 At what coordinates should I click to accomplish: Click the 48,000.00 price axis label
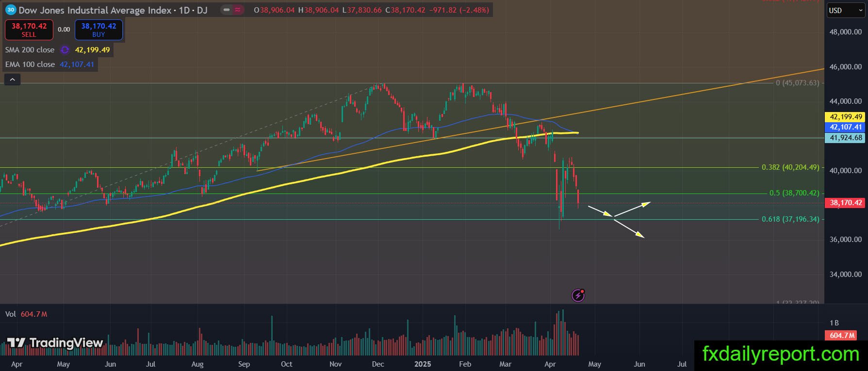pyautogui.click(x=846, y=32)
